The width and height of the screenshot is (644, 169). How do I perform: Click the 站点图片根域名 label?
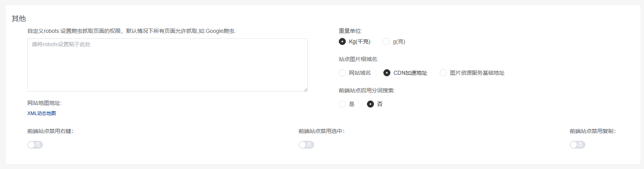click(x=358, y=59)
